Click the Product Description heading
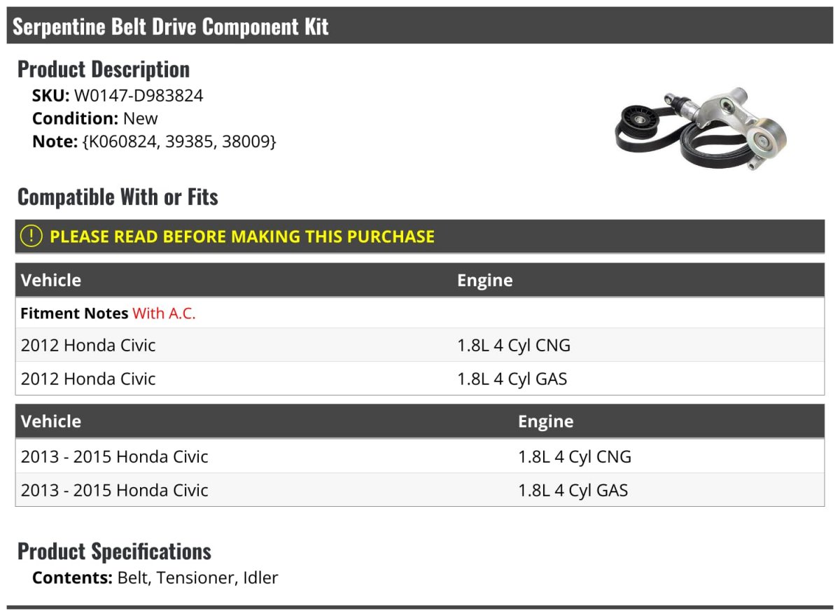Viewport: 840px width, 616px height. pos(104,69)
